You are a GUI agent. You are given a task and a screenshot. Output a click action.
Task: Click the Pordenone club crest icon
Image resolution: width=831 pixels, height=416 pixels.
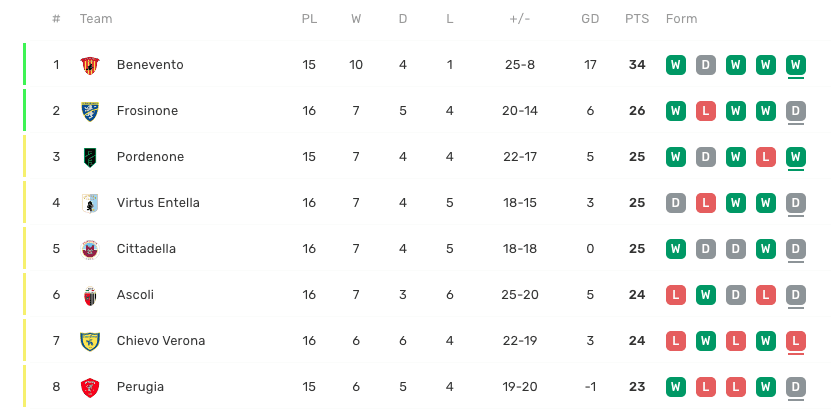(x=90, y=157)
